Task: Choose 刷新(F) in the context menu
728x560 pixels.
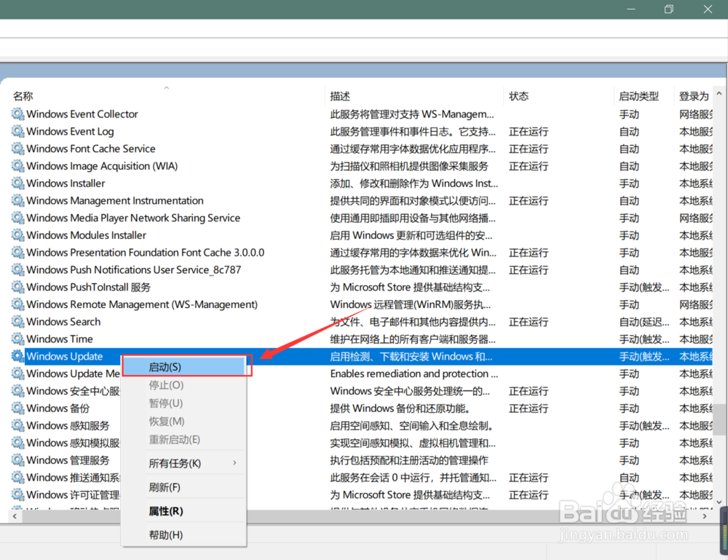Action: 184,487
